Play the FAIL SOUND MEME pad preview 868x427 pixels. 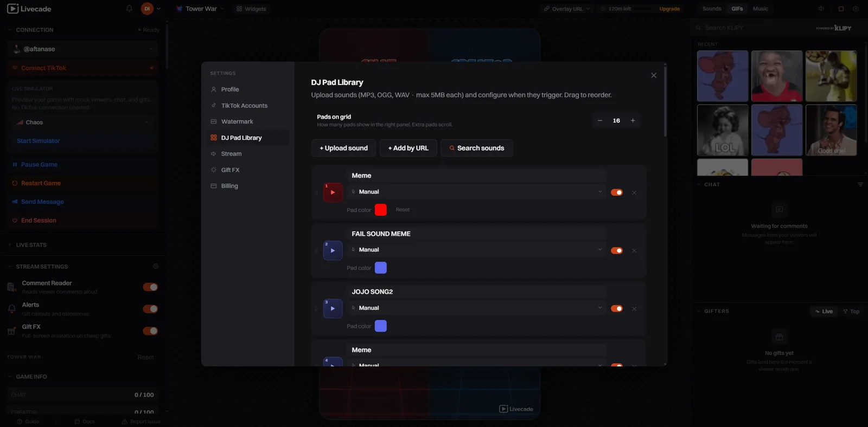(333, 250)
